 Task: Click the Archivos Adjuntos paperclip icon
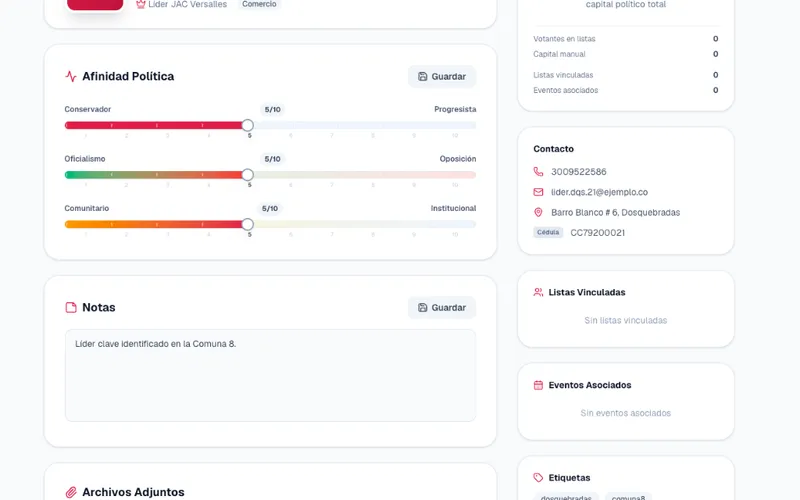(71, 492)
